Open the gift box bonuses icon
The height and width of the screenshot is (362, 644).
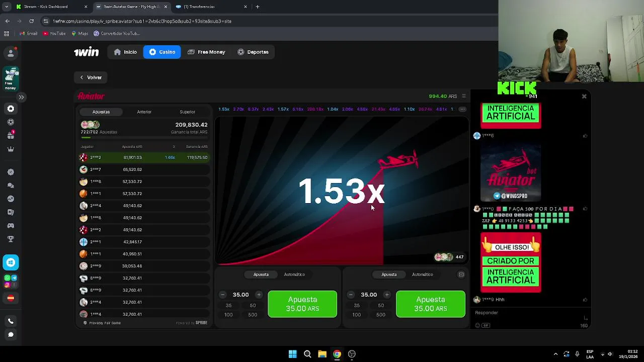11,135
